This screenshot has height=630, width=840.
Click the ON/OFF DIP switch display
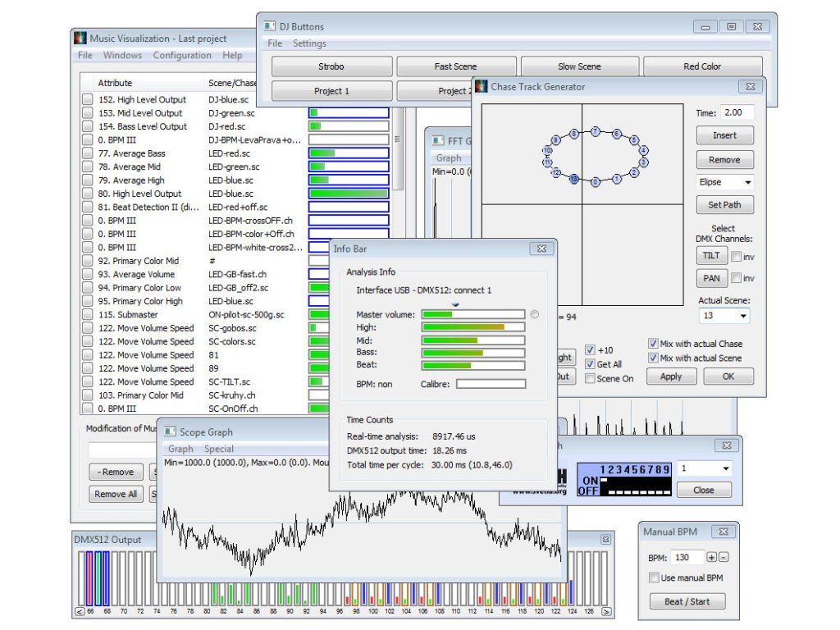624,479
